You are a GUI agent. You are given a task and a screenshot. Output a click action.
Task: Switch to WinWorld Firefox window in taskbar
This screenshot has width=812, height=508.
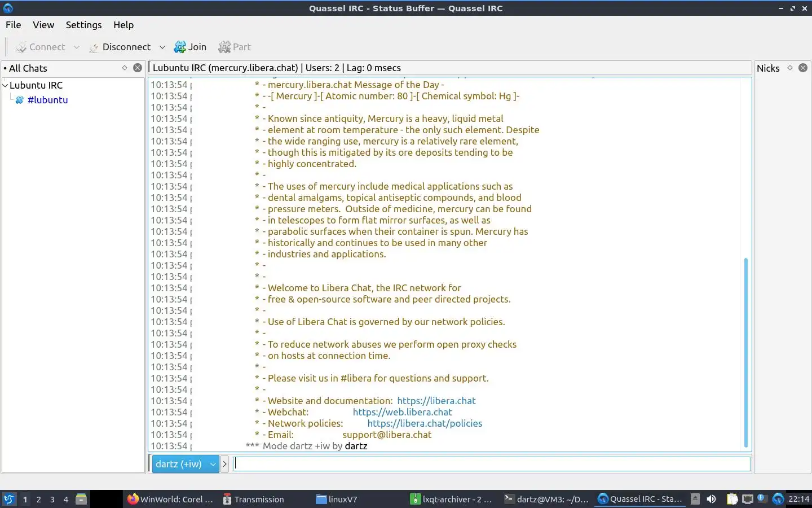[170, 499]
